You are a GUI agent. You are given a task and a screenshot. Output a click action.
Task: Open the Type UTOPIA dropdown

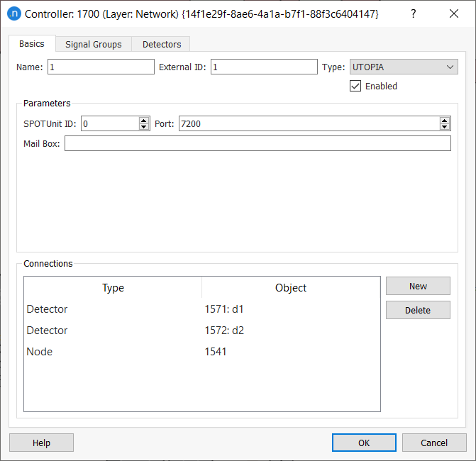tap(404, 67)
